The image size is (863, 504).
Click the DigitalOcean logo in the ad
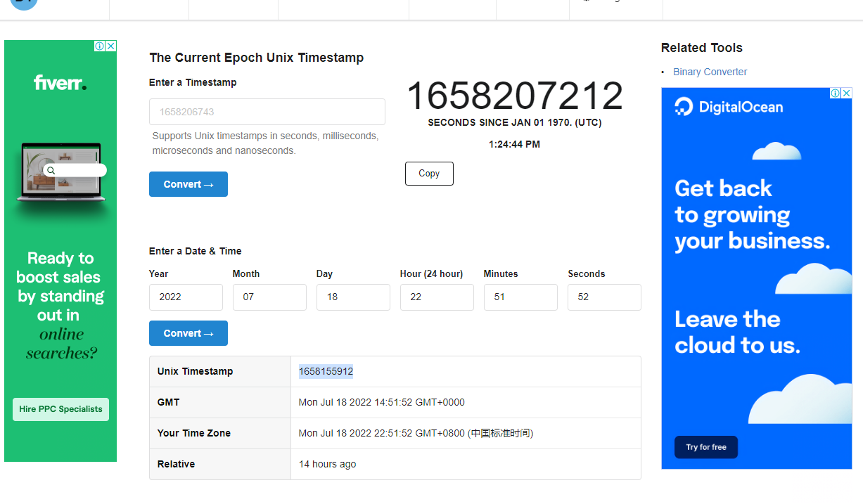pos(729,107)
